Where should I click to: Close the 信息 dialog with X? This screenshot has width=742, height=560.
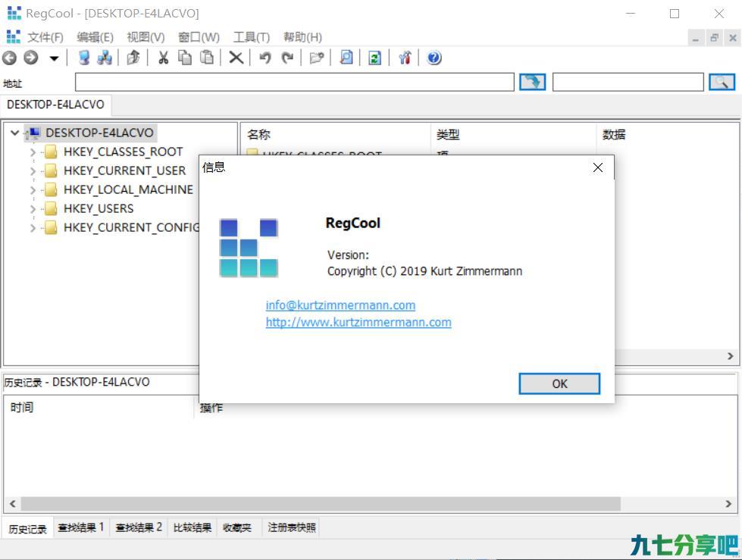598,167
